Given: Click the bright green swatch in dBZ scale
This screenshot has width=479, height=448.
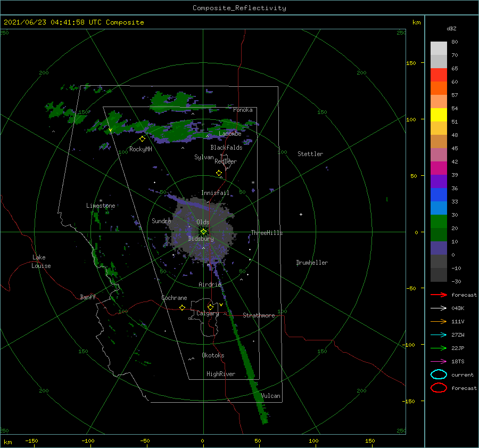Looking at the screenshot, I should point(439,222).
